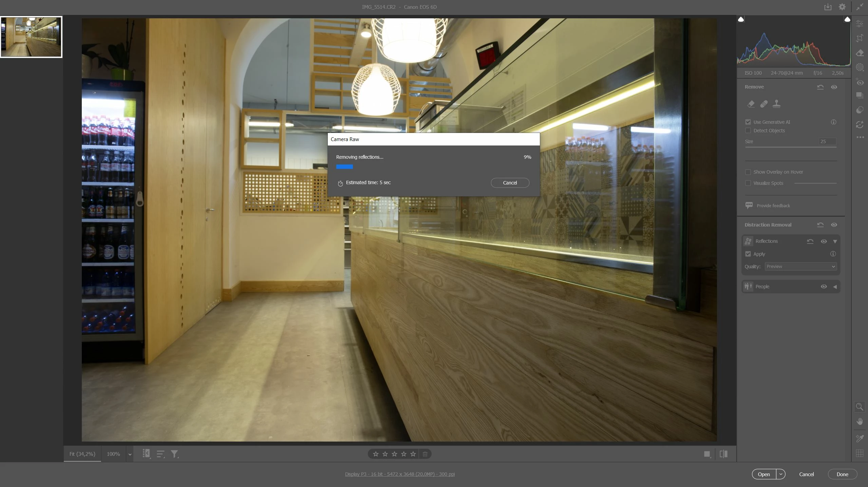Select the Zoom magnifier tool

[x=860, y=407]
